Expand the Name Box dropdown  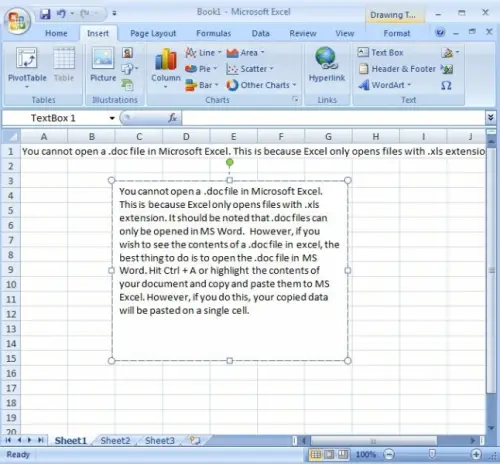(112, 118)
